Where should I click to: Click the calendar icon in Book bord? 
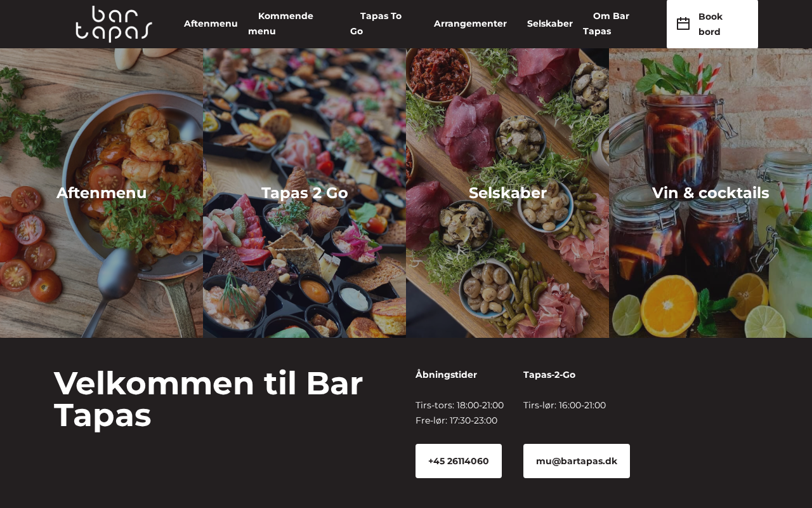pyautogui.click(x=683, y=24)
